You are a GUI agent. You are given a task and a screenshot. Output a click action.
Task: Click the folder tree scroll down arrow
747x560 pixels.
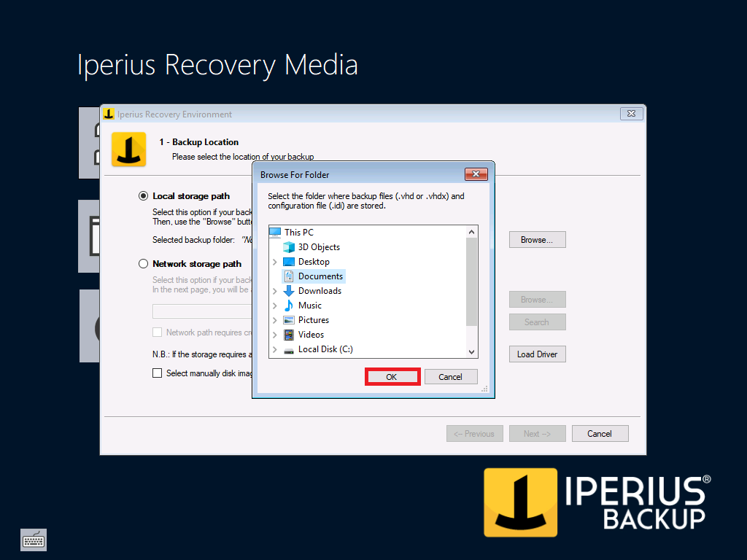(471, 352)
